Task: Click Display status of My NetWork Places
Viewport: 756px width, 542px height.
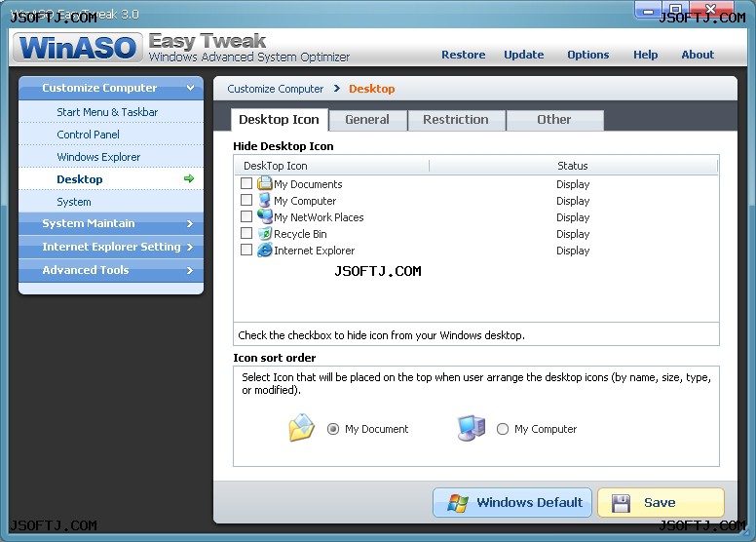Action: point(573,217)
